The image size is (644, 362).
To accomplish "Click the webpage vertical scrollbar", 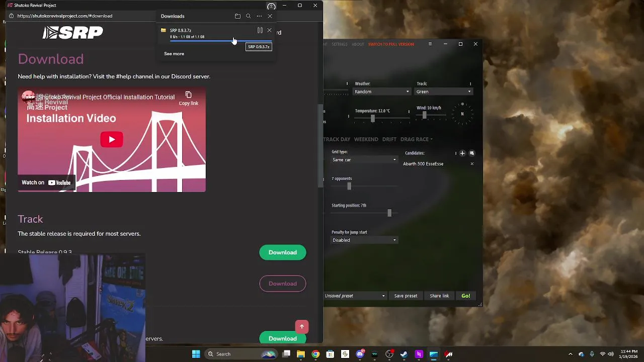I will 320,146.
